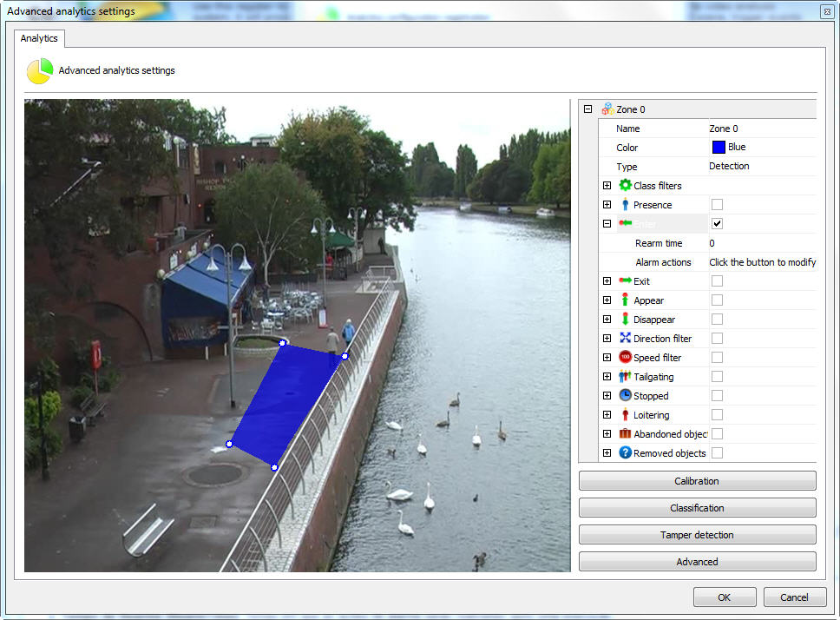
Task: Select the Analytics tab
Action: [39, 38]
